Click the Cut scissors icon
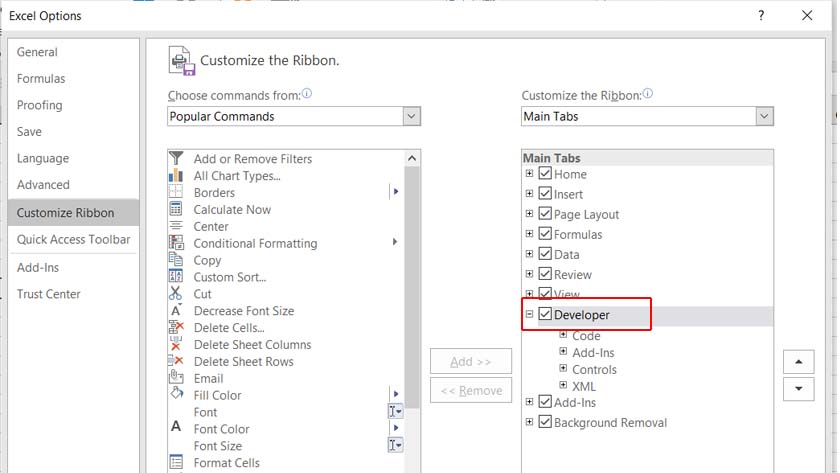The image size is (840, 473). [x=175, y=294]
